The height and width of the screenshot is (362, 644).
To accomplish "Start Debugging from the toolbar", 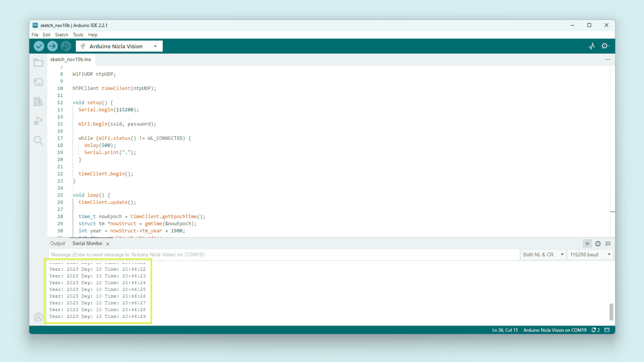I will tap(66, 46).
